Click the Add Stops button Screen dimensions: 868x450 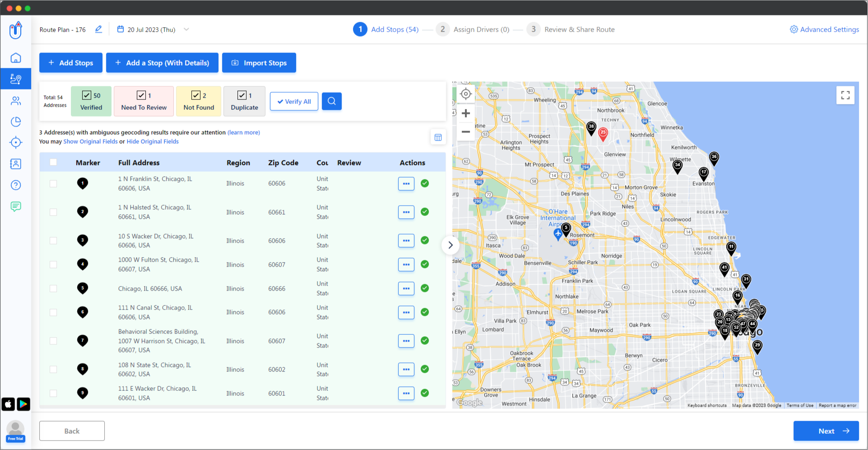tap(71, 63)
